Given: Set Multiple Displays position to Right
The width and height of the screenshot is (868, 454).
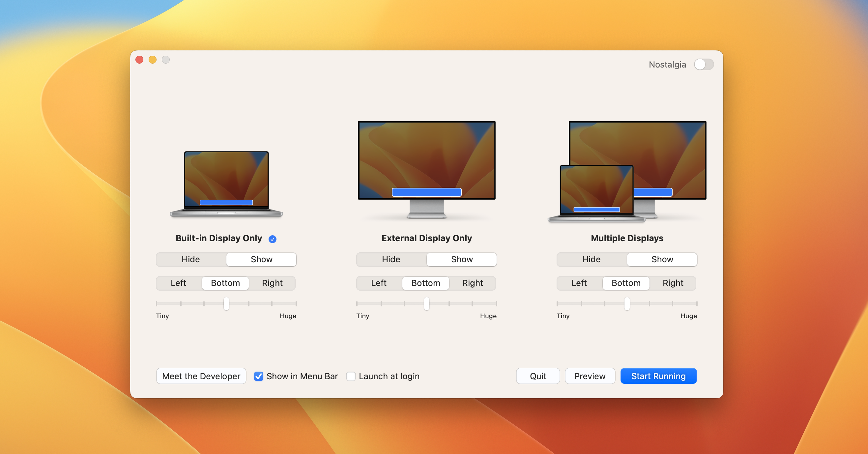Looking at the screenshot, I should click(673, 283).
